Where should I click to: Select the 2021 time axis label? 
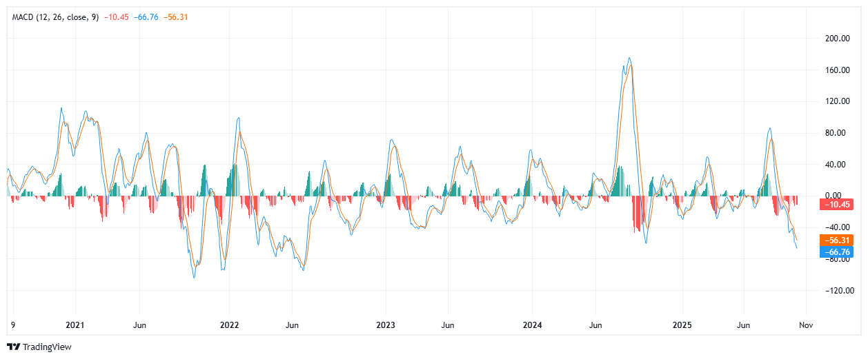75,325
